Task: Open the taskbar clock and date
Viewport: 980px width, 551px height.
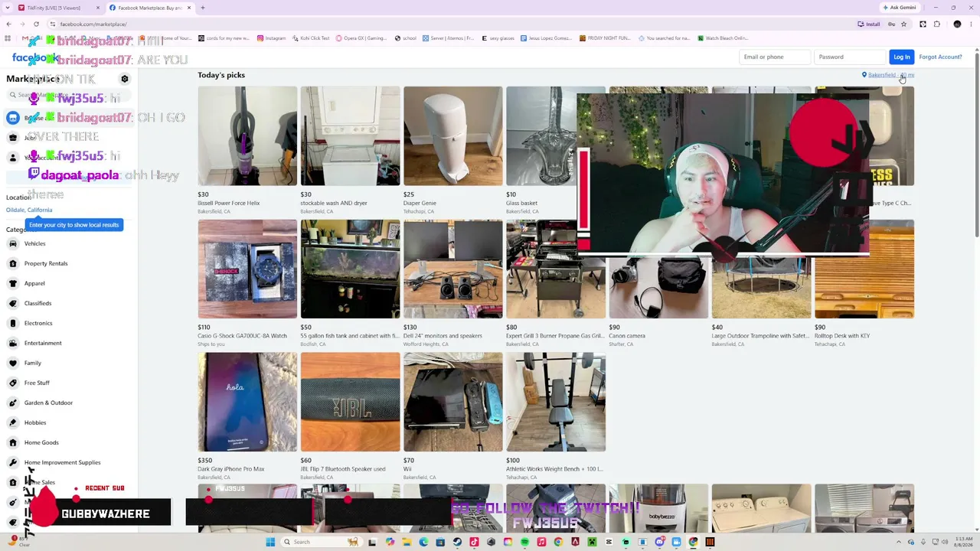Action: click(964, 542)
